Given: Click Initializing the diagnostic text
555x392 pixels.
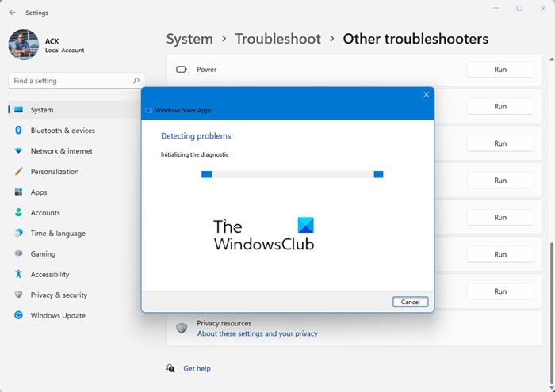Looking at the screenshot, I should click(x=195, y=155).
